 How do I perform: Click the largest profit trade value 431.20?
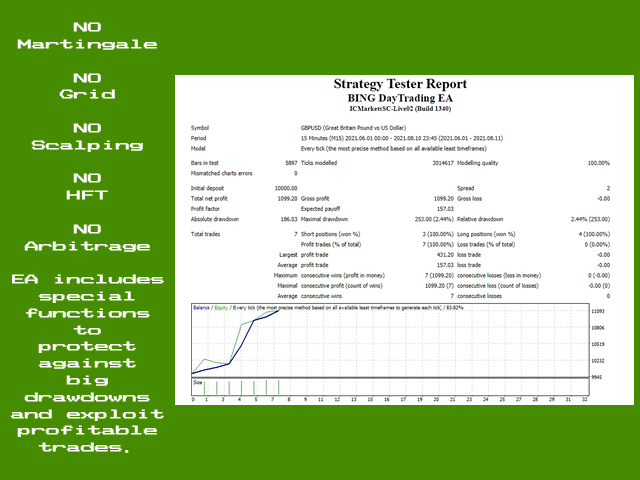tap(445, 255)
